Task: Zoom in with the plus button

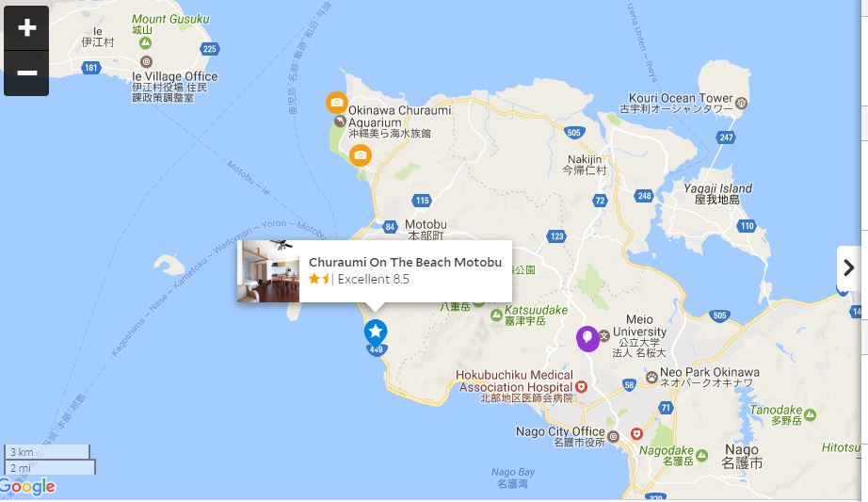Action: pos(26,27)
